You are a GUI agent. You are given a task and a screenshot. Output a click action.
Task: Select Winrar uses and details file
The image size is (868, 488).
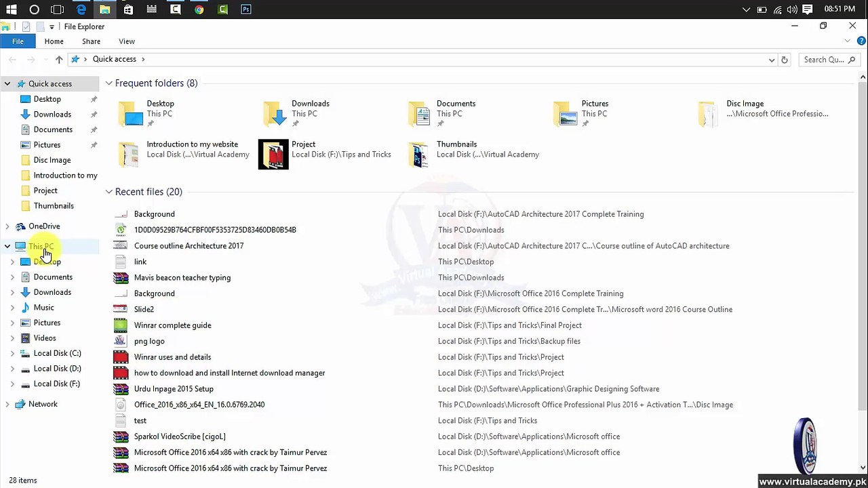[x=172, y=357]
